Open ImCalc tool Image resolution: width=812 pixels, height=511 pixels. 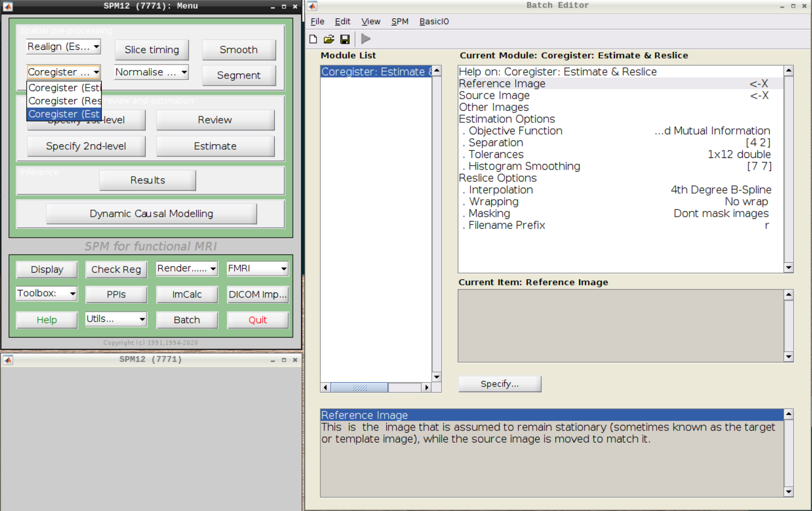click(187, 294)
